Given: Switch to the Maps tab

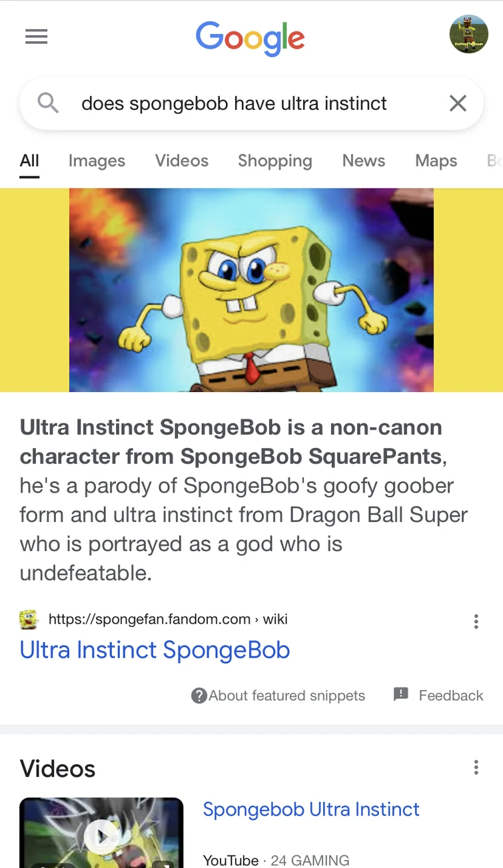Looking at the screenshot, I should 436,161.
